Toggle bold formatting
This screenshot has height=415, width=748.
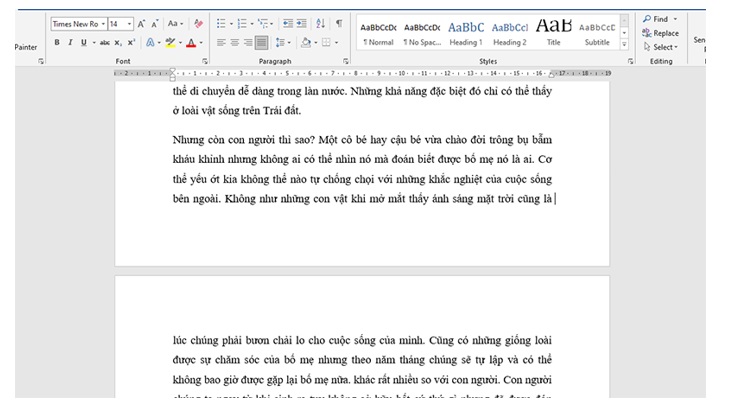57,43
